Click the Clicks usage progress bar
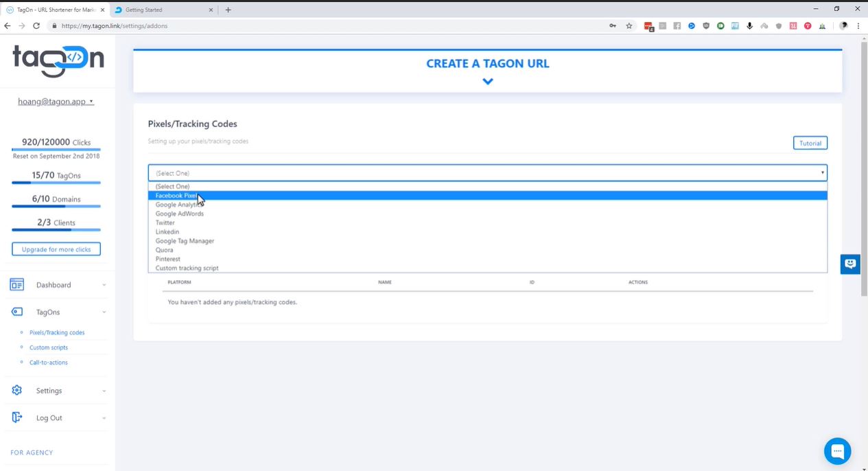868x471 pixels. click(56, 149)
